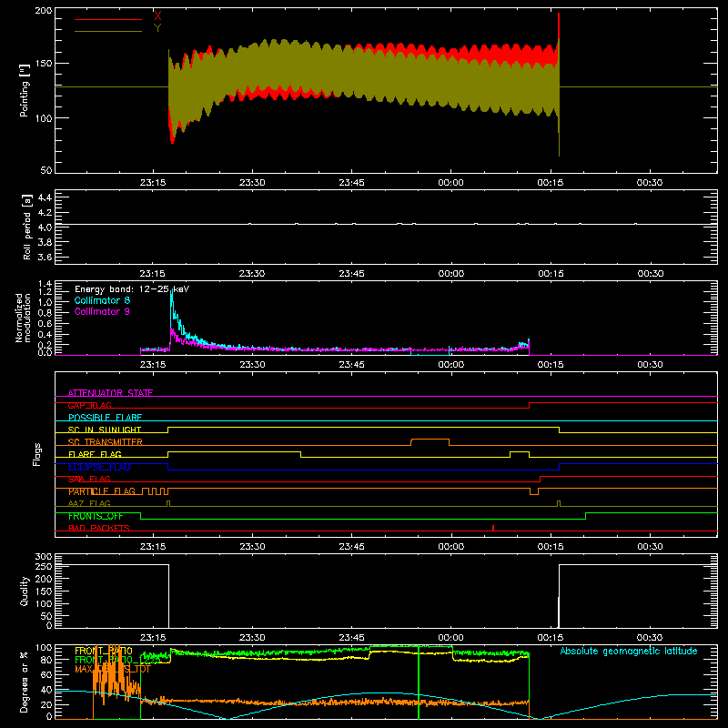
Task: Click the 1.4 tick on modulation axis
Action: [45, 284]
